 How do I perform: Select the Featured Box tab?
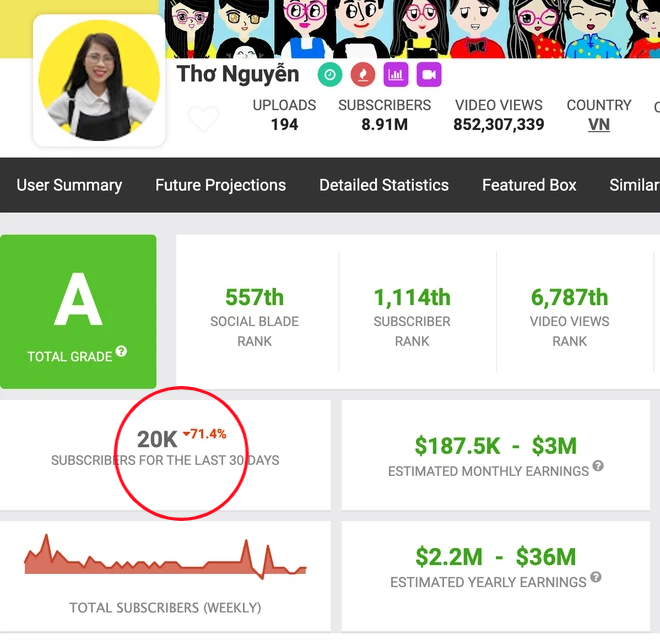[x=529, y=185]
